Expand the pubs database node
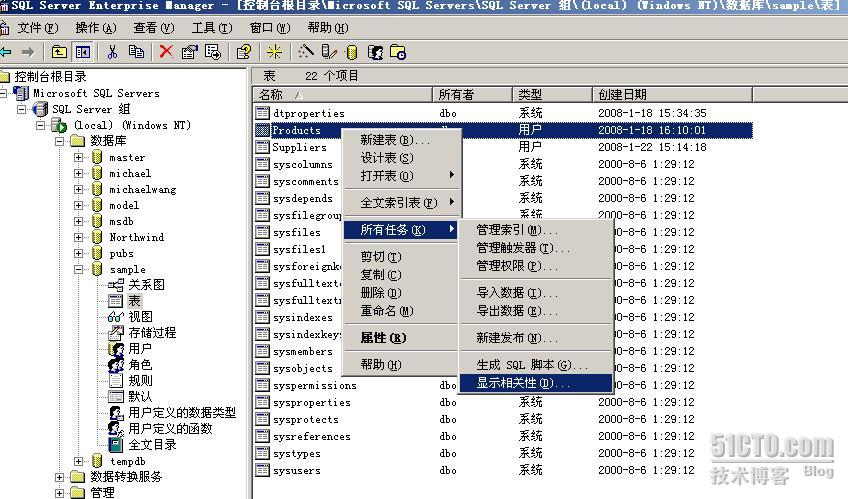 [x=78, y=253]
